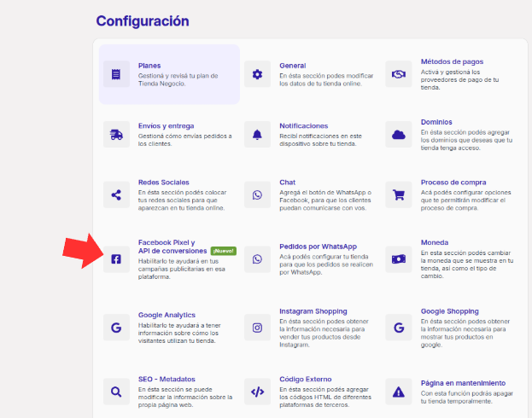The image size is (532, 418).
Task: Click description 'Activá y gestioná los proveedores'
Action: coord(459,76)
